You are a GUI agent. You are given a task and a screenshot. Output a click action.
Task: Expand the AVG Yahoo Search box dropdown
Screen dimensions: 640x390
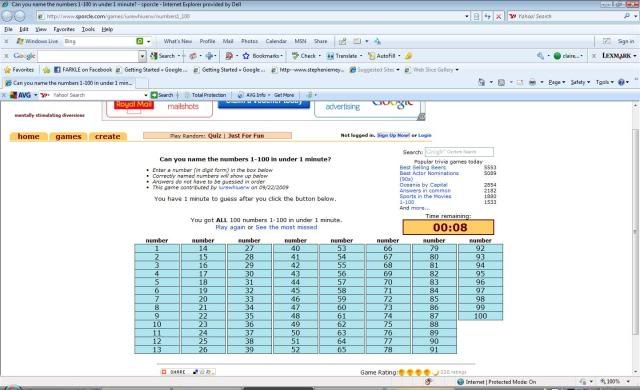(146, 95)
